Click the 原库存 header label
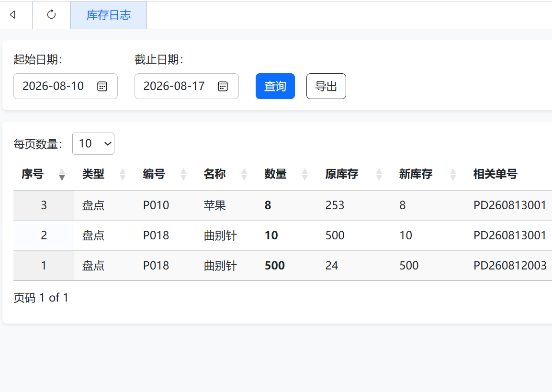Viewport: 552px width, 392px height. [x=341, y=174]
